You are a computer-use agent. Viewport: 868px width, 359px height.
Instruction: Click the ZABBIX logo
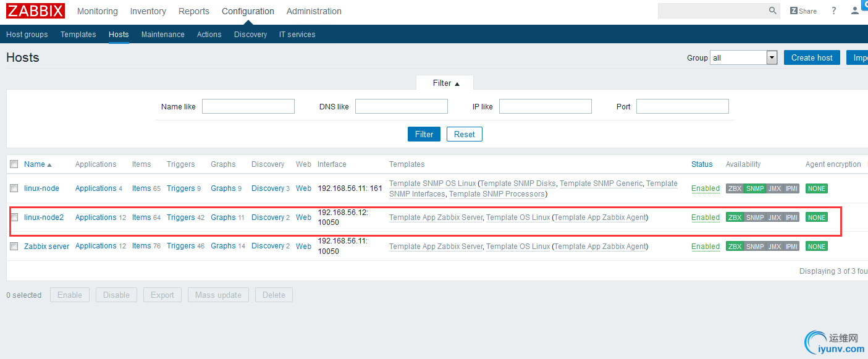tap(35, 11)
